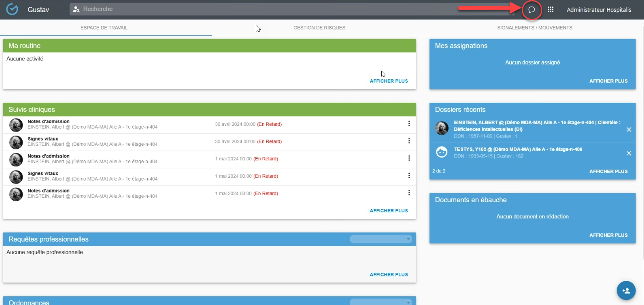Open the Administrateur Hospitalis user menu
This screenshot has height=305, width=644.
pyautogui.click(x=599, y=10)
